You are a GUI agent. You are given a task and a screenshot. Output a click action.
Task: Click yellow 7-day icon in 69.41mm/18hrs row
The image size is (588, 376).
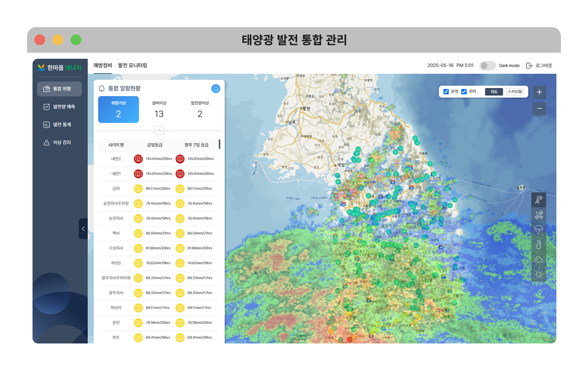pos(180,337)
